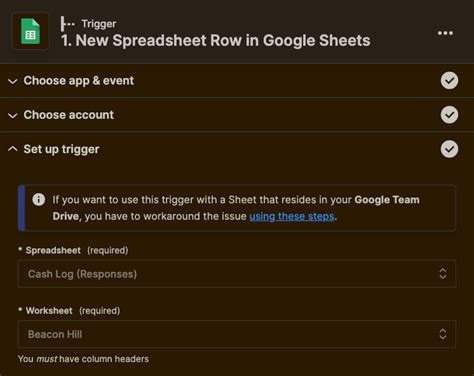This screenshot has width=474, height=376.
Task: Follow the 'using these steps' link
Action: 292,216
